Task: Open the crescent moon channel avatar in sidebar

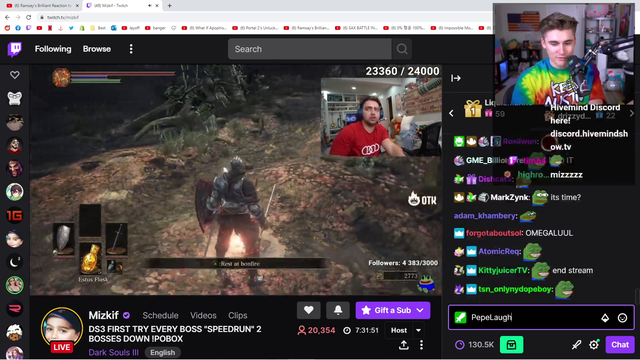Action: 15,262
